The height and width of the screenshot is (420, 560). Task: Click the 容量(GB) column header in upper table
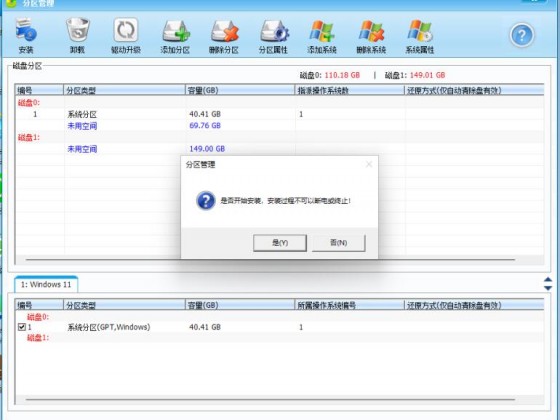pos(240,90)
